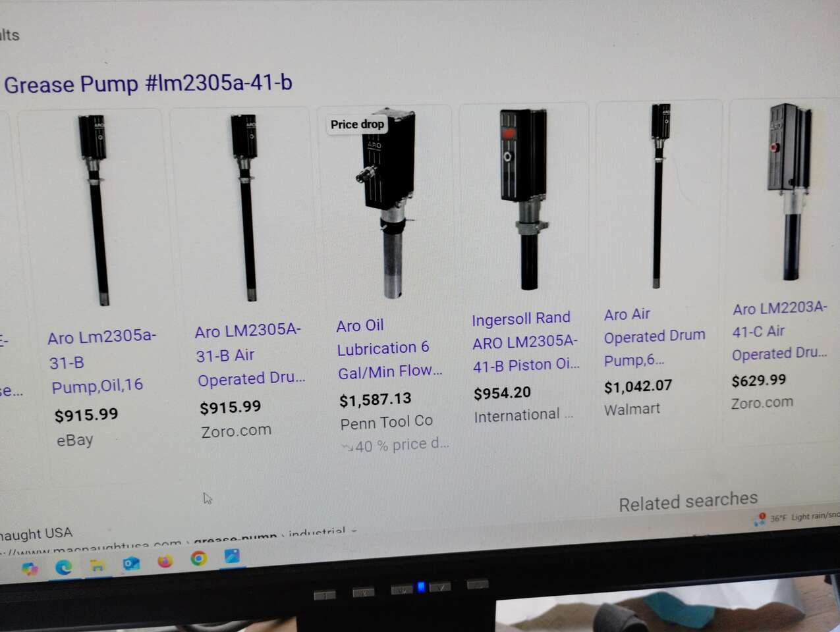
Task: Launch File Explorer from the taskbar
Action: coord(98,565)
